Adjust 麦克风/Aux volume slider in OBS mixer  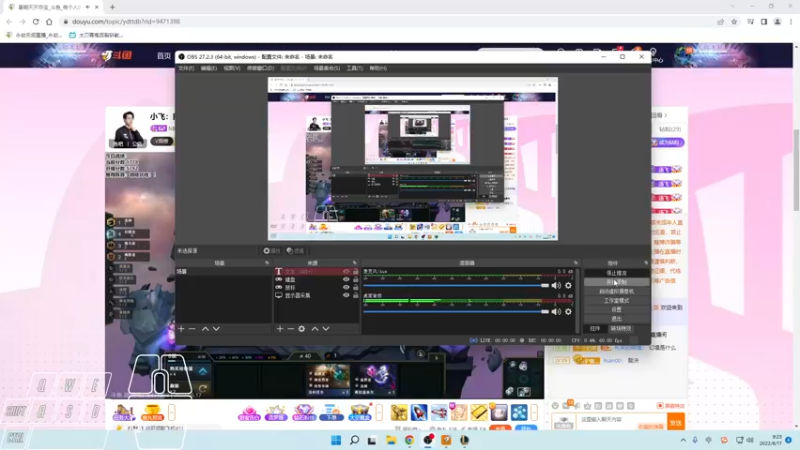click(x=456, y=286)
